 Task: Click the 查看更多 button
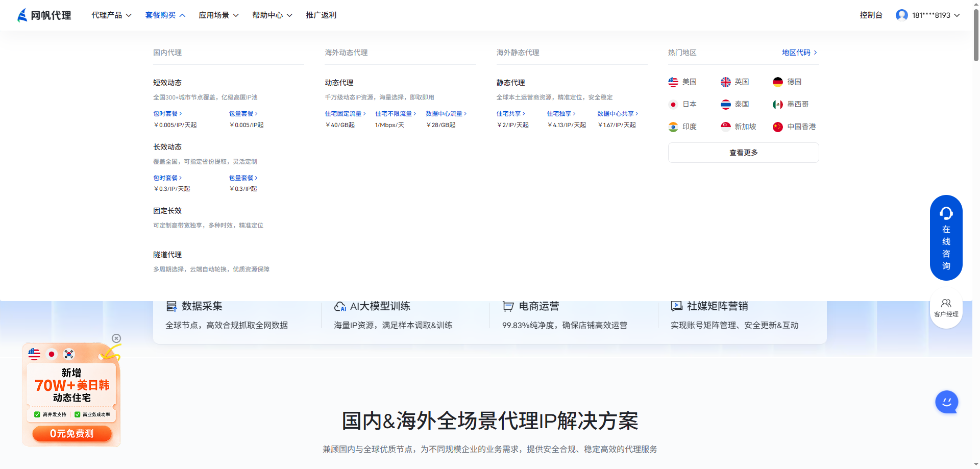click(x=743, y=153)
